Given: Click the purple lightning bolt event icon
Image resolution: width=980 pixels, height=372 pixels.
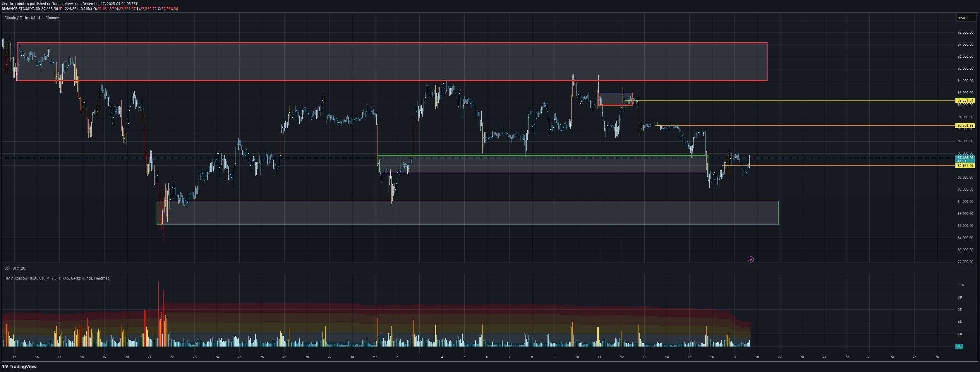Looking at the screenshot, I should click(x=750, y=259).
